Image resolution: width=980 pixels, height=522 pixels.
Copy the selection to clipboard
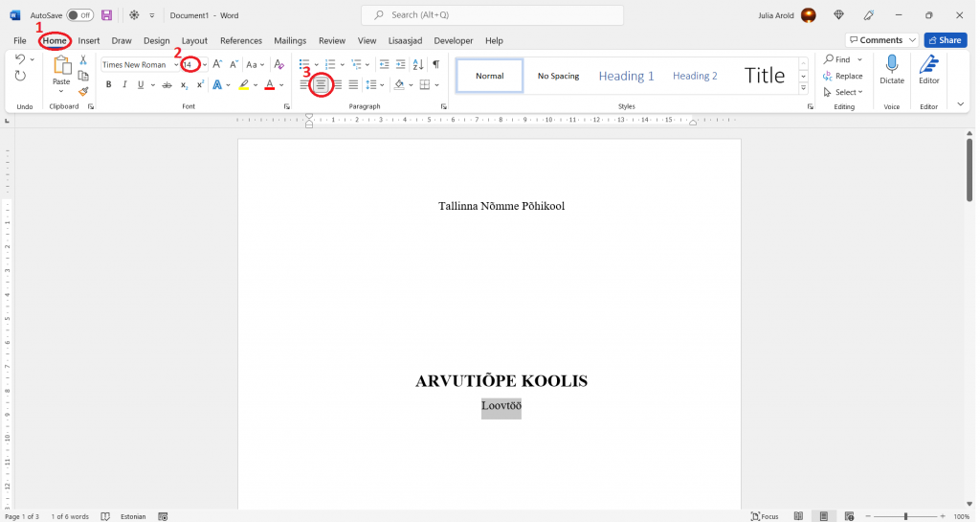pyautogui.click(x=83, y=76)
